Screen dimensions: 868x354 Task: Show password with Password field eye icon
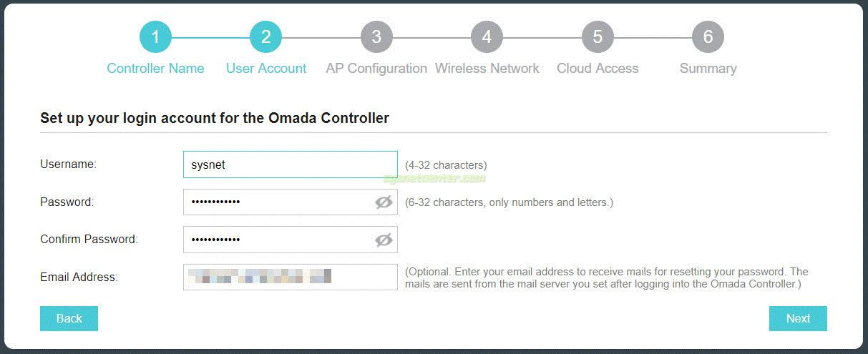384,202
